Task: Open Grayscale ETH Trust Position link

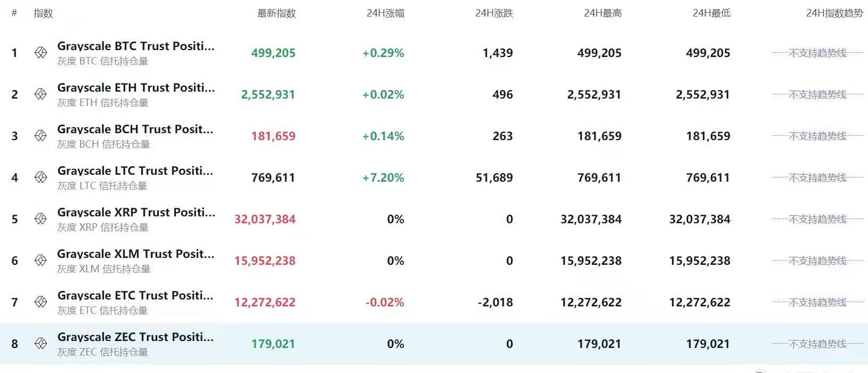Action: point(136,88)
